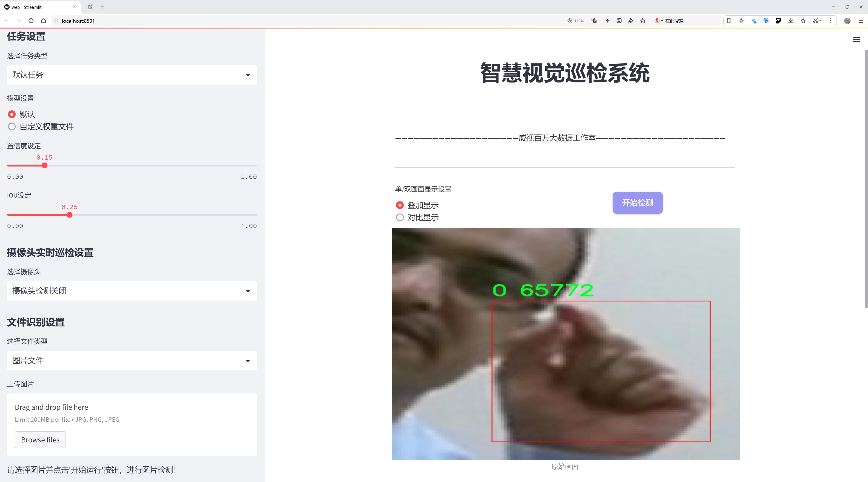This screenshot has height=482, width=868.
Task: Toggle the mobile device view icon
Action: point(729,21)
